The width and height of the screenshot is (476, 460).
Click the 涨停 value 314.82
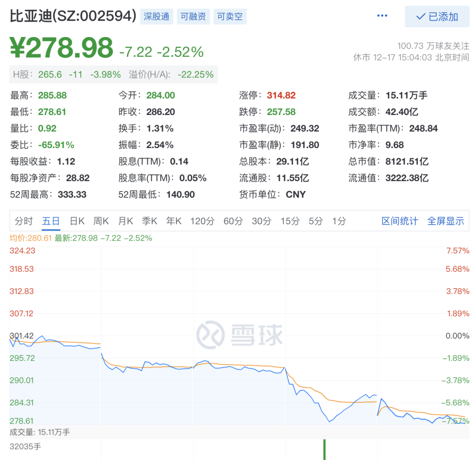tap(281, 95)
